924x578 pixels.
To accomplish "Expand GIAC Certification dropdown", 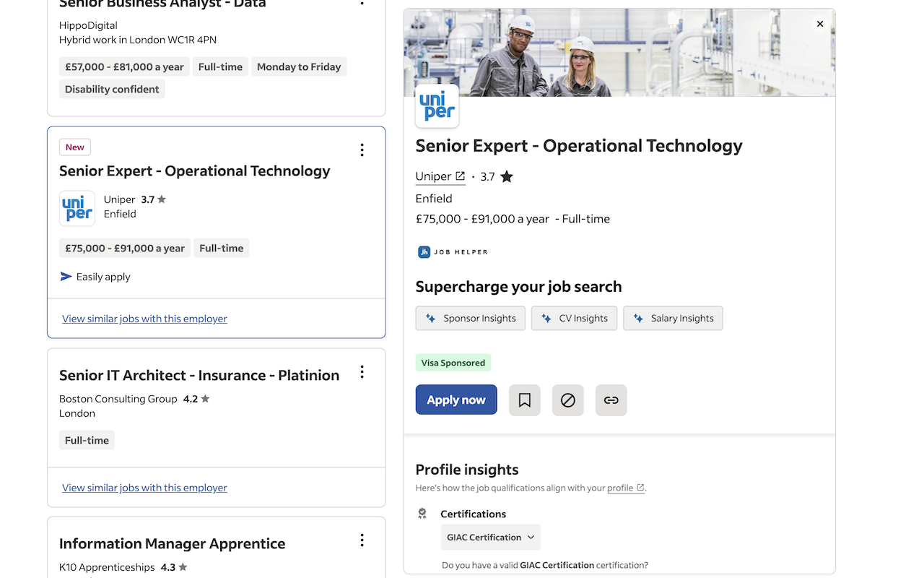I will (x=491, y=538).
